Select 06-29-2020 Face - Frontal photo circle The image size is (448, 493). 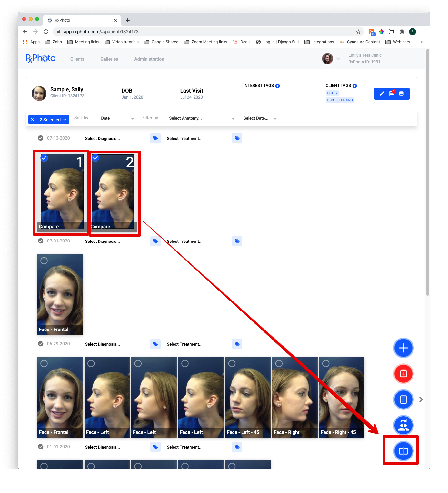click(44, 363)
